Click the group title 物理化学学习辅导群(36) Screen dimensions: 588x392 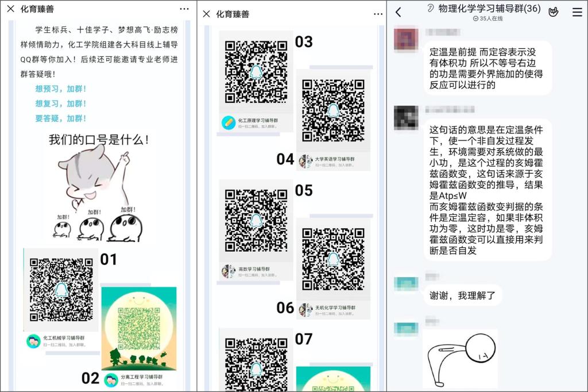489,8
